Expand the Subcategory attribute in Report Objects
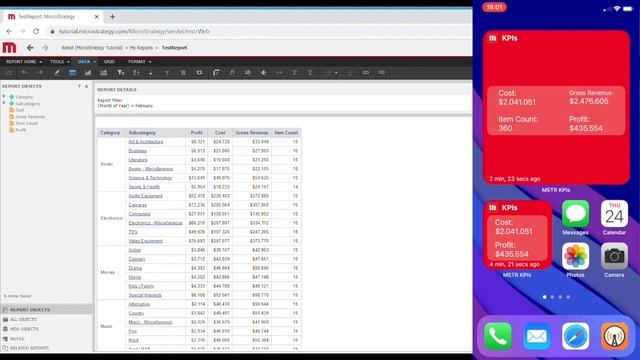The width and height of the screenshot is (640, 360). point(4,103)
